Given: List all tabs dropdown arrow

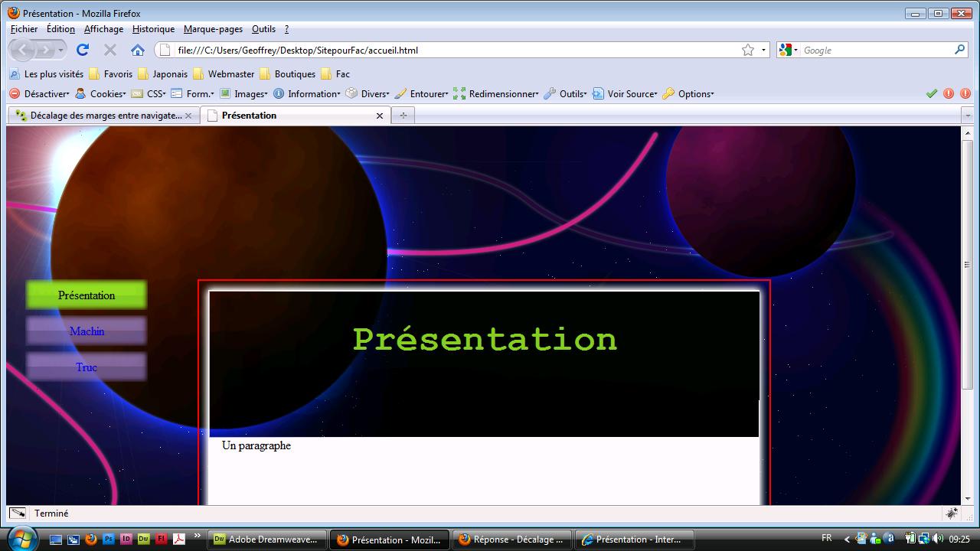Looking at the screenshot, I should click(x=968, y=116).
